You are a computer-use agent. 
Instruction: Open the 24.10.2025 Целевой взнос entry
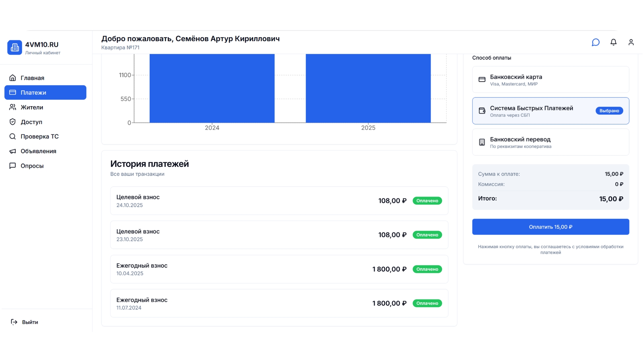tap(279, 201)
